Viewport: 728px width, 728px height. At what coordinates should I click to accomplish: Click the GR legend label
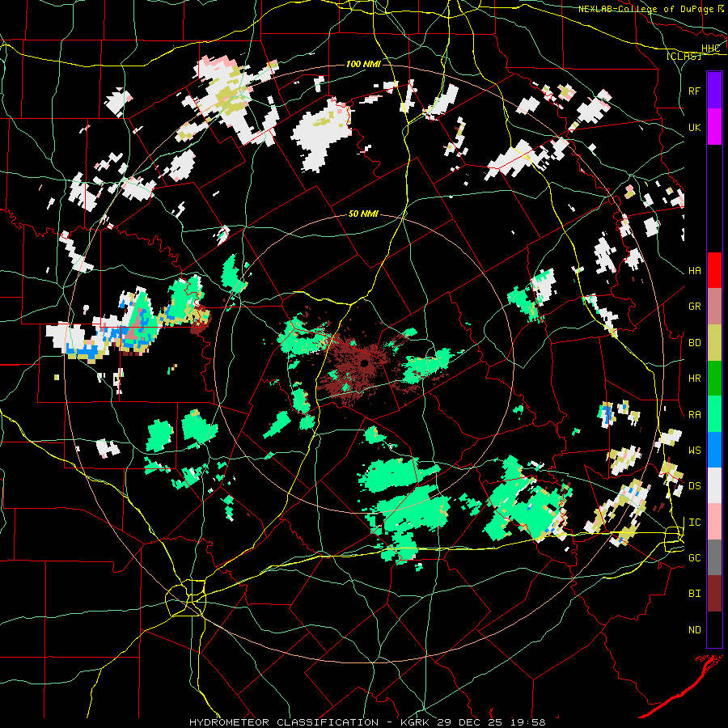click(x=694, y=307)
